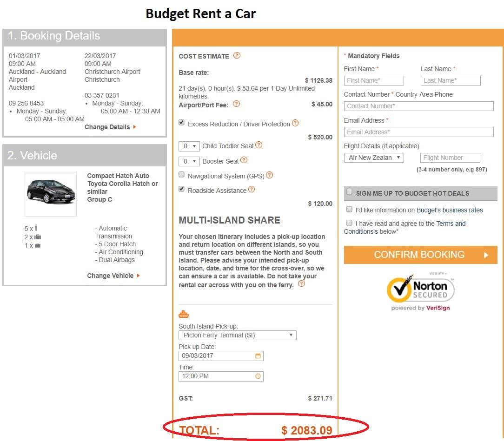The width and height of the screenshot is (504, 441).
Task: Open the Pick up Date calendar icon
Action: (x=258, y=355)
